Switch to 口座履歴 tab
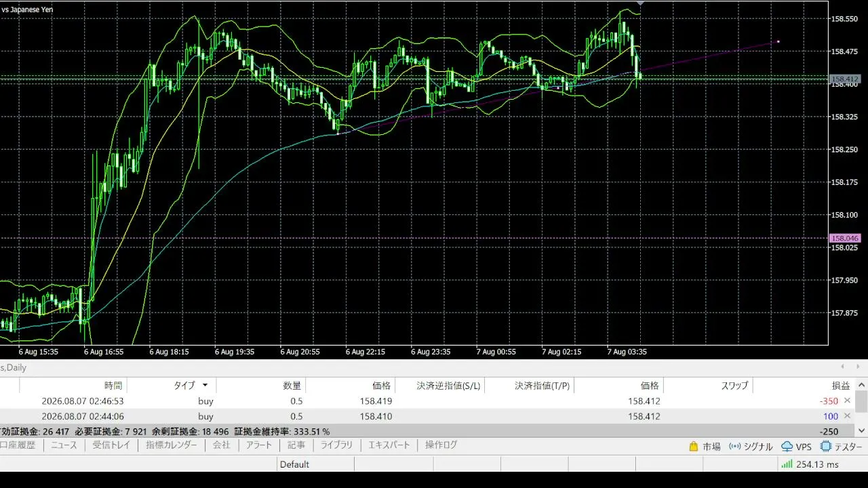This screenshot has width=868, height=488. coord(18,445)
